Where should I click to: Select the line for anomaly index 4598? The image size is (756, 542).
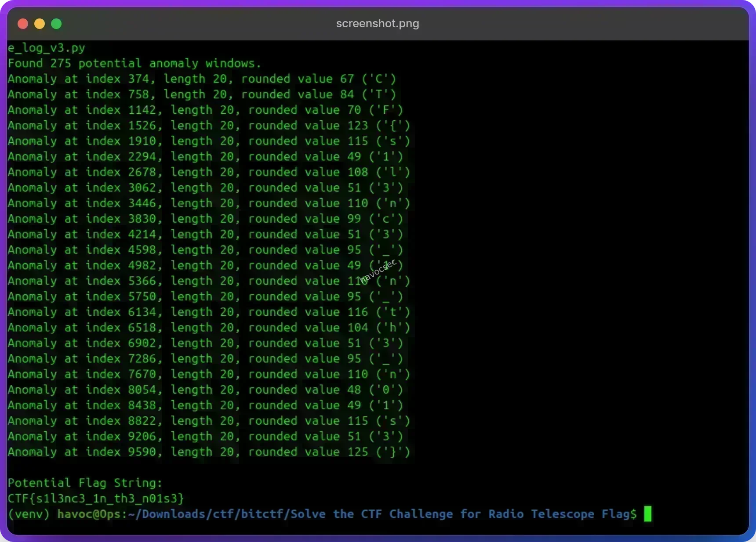[x=206, y=250]
